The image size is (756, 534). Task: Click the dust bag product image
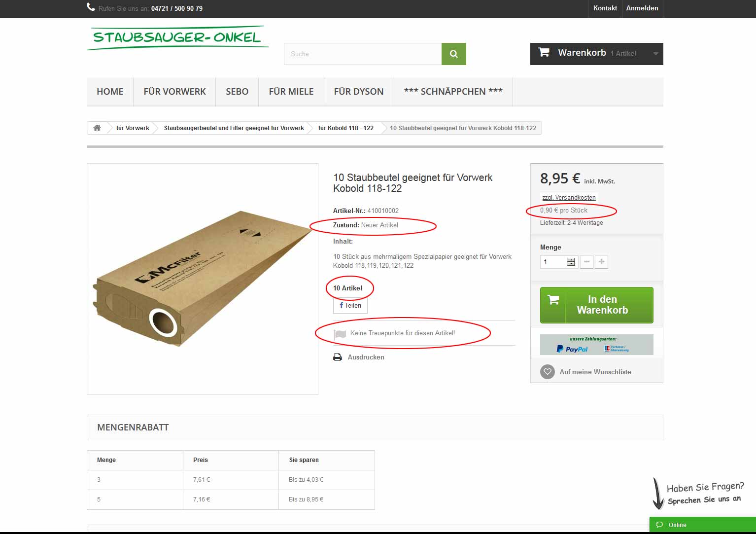click(203, 279)
